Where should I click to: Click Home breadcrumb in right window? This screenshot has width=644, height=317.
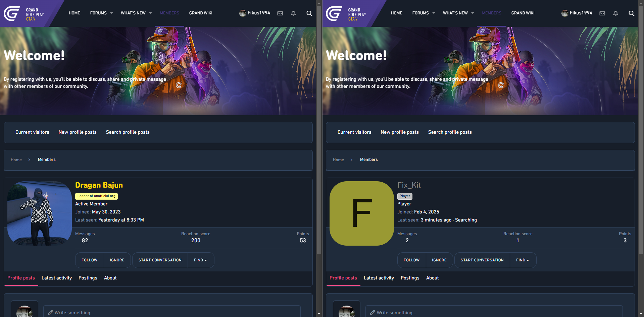(x=338, y=160)
